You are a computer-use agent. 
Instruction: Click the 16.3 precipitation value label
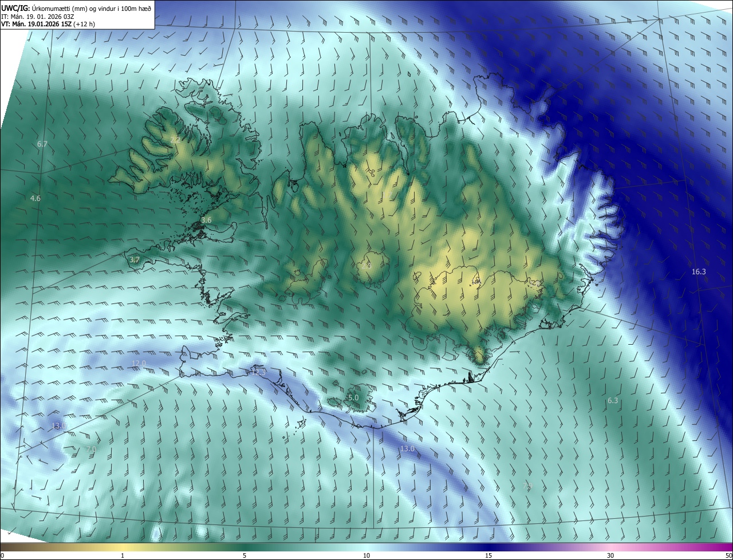click(x=699, y=271)
